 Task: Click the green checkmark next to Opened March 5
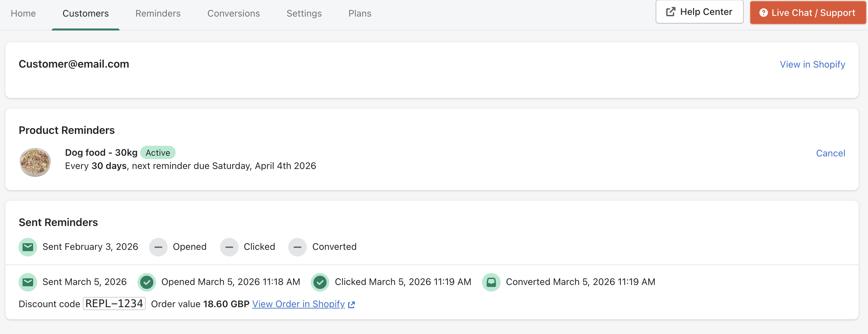click(146, 282)
